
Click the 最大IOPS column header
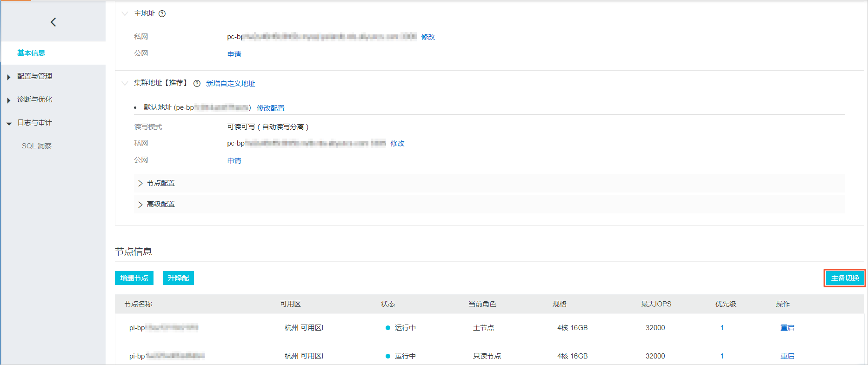656,304
